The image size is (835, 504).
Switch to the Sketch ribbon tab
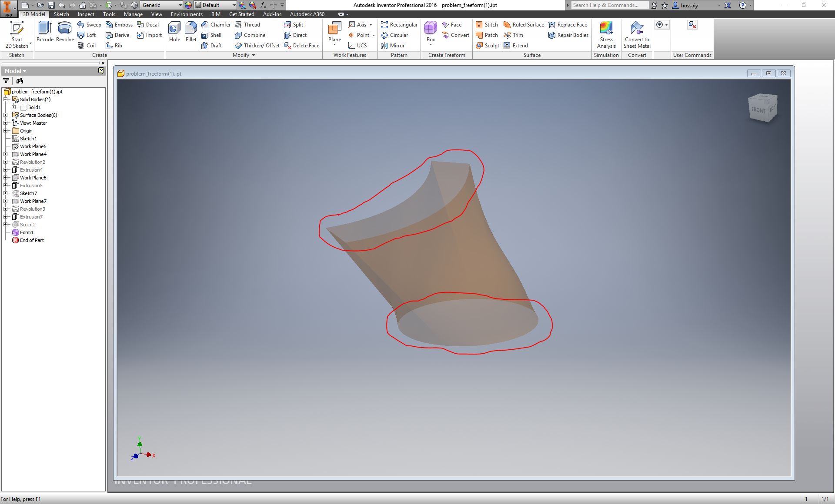61,14
